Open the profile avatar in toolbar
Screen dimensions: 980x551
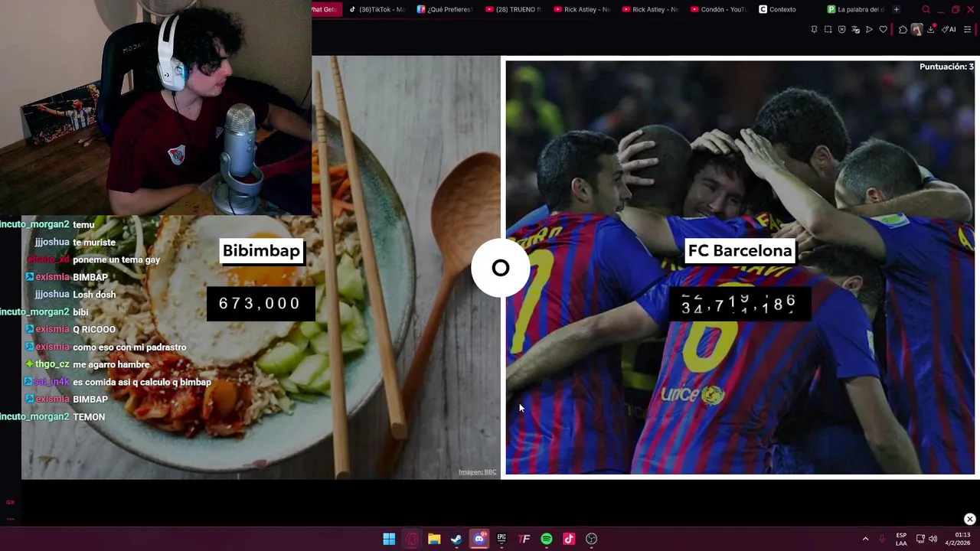click(x=916, y=29)
